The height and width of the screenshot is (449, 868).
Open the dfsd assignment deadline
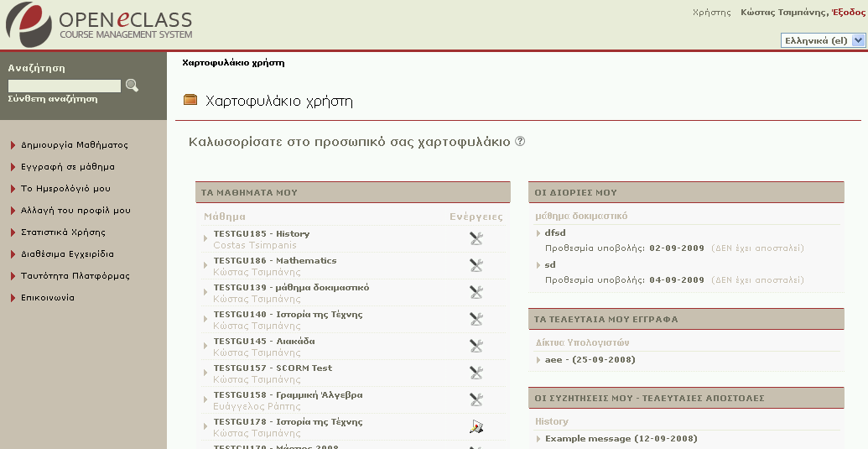pyautogui.click(x=555, y=232)
